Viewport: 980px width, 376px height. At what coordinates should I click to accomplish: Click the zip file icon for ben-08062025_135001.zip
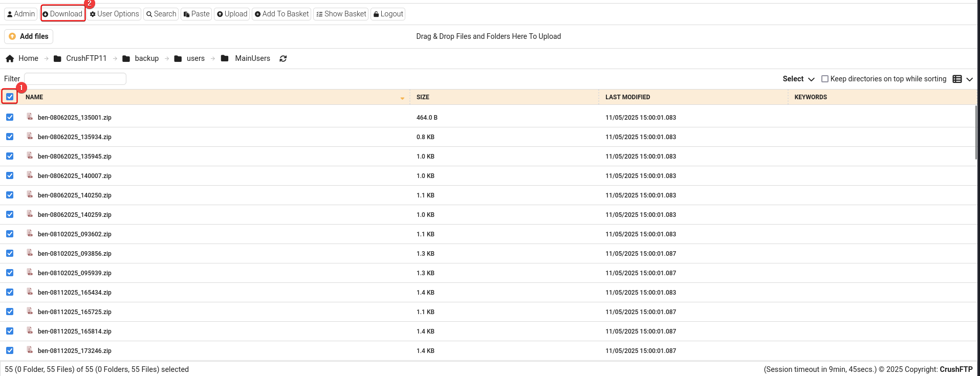coord(30,117)
